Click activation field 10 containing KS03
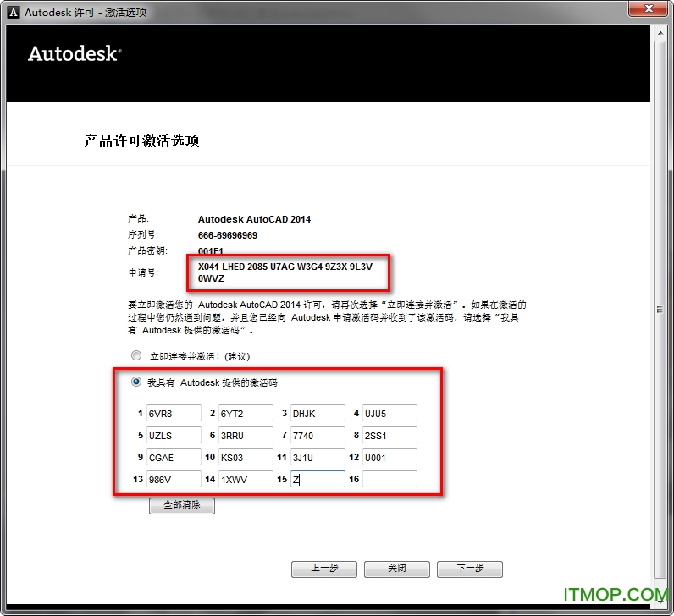 tap(246, 458)
